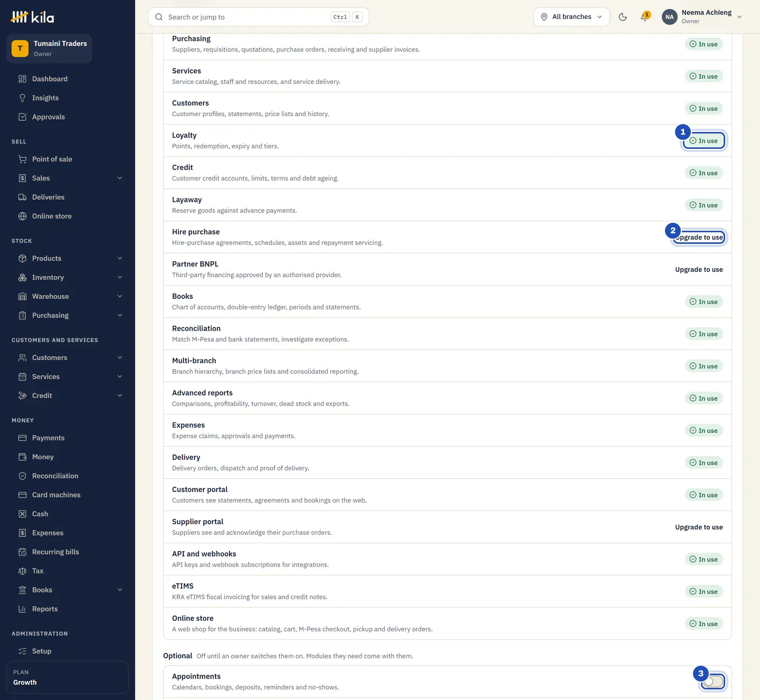Open the All branches dropdown
The width and height of the screenshot is (760, 700).
[571, 17]
